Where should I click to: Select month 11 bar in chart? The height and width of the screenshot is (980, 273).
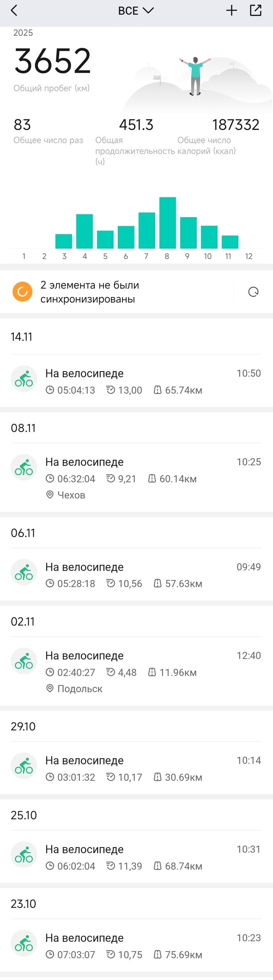pyautogui.click(x=230, y=242)
